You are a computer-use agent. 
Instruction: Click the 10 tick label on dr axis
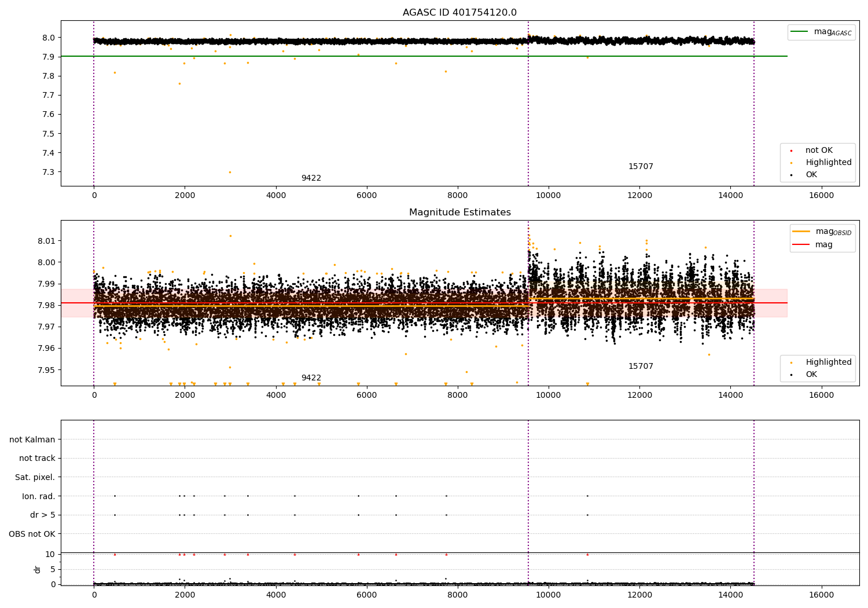point(50,554)
